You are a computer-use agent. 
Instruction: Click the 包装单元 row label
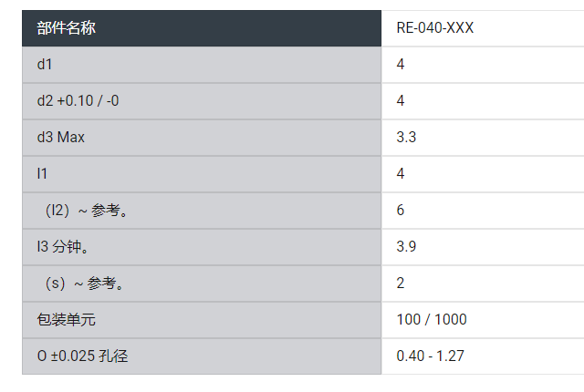coord(67,320)
